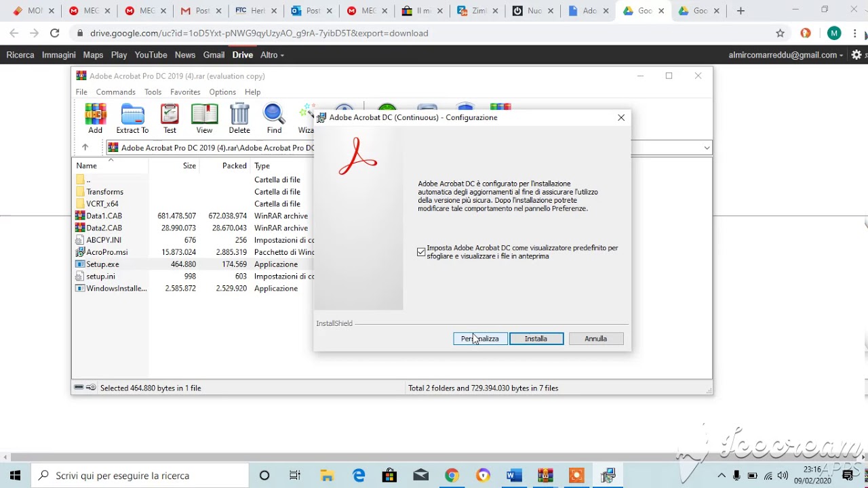868x488 pixels.
Task: Sort file list by Packed column header
Action: 224,165
